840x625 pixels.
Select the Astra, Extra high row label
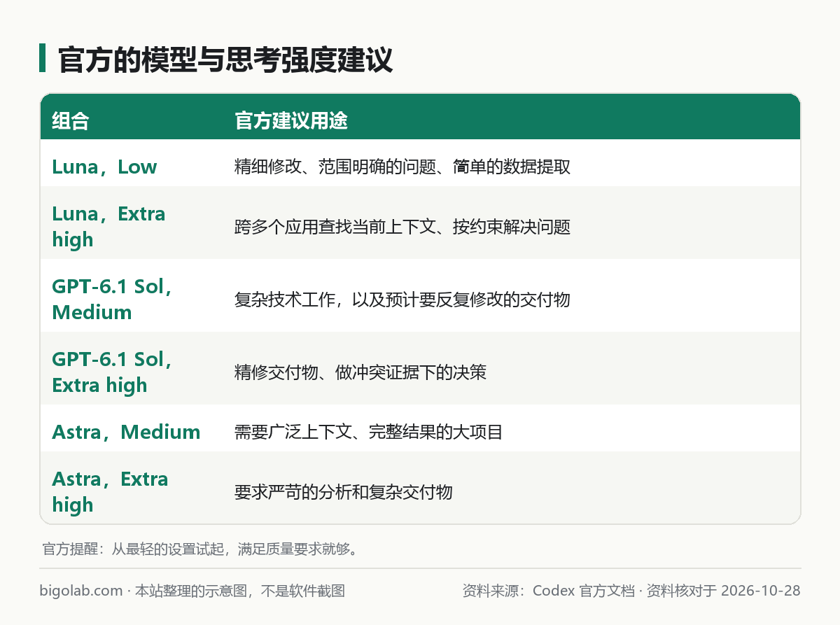(x=111, y=491)
